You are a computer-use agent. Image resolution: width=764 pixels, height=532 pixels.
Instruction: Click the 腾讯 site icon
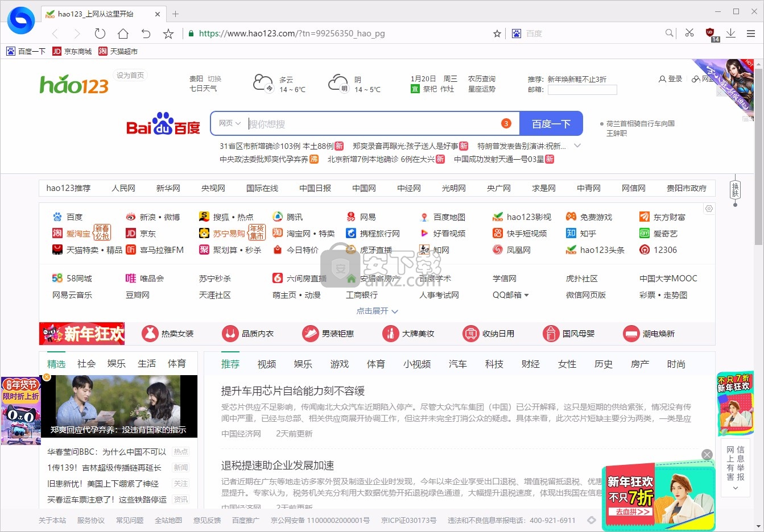point(278,217)
